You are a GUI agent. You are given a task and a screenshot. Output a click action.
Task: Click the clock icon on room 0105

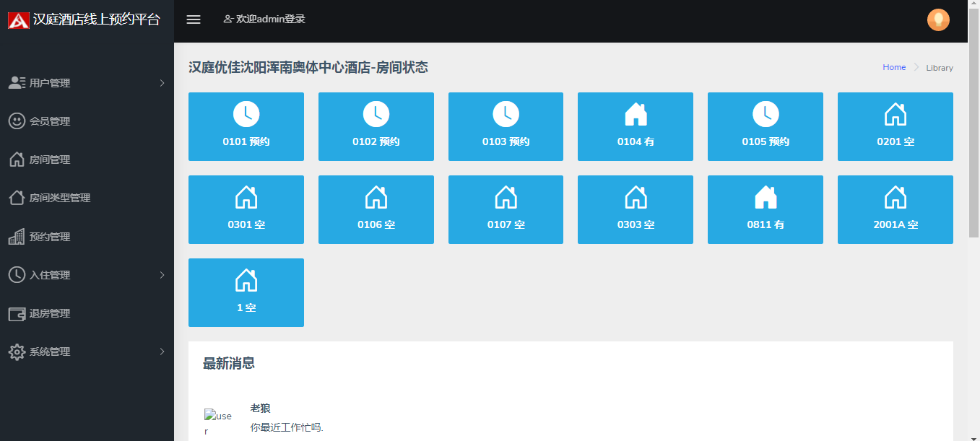pos(766,113)
